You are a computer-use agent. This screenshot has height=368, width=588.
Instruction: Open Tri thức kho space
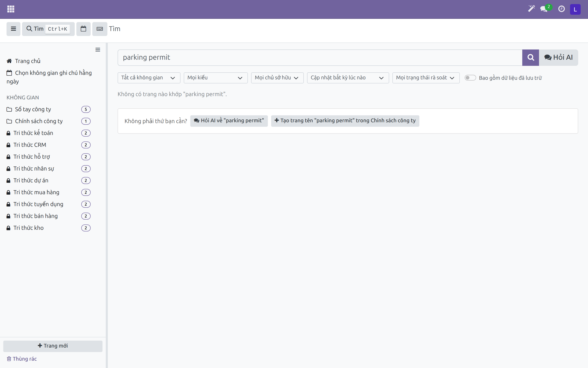[x=28, y=228]
